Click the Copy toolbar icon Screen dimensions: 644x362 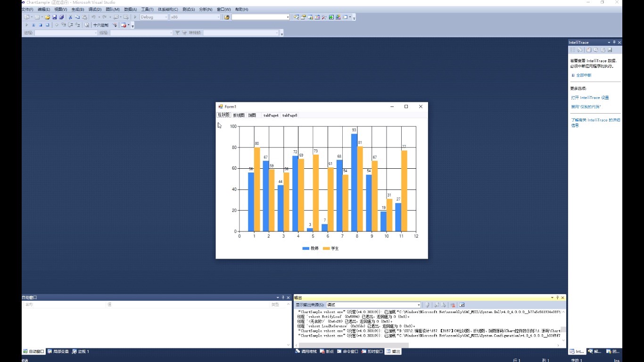[77, 17]
